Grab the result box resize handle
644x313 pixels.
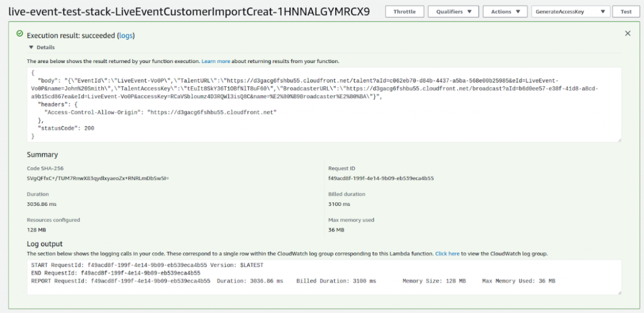619,139
